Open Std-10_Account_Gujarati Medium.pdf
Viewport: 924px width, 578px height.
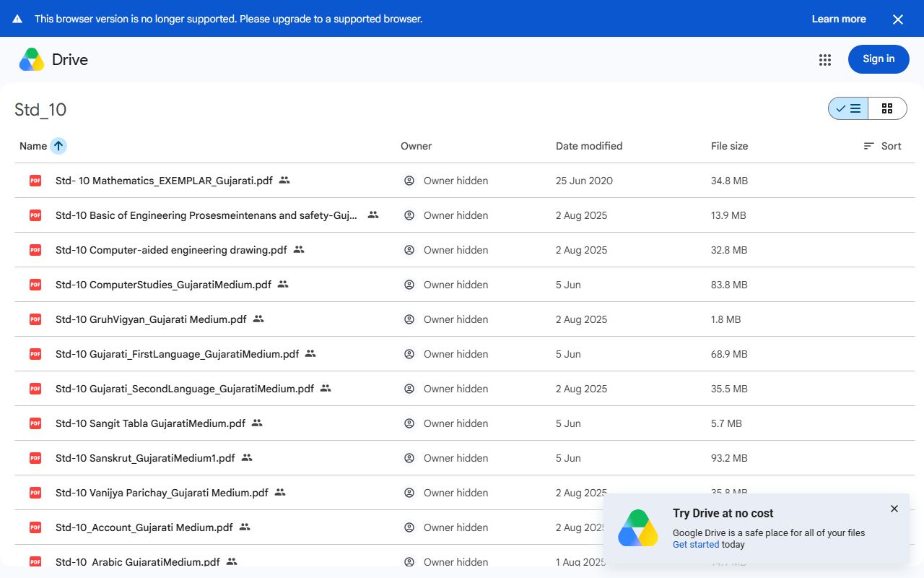click(x=144, y=527)
